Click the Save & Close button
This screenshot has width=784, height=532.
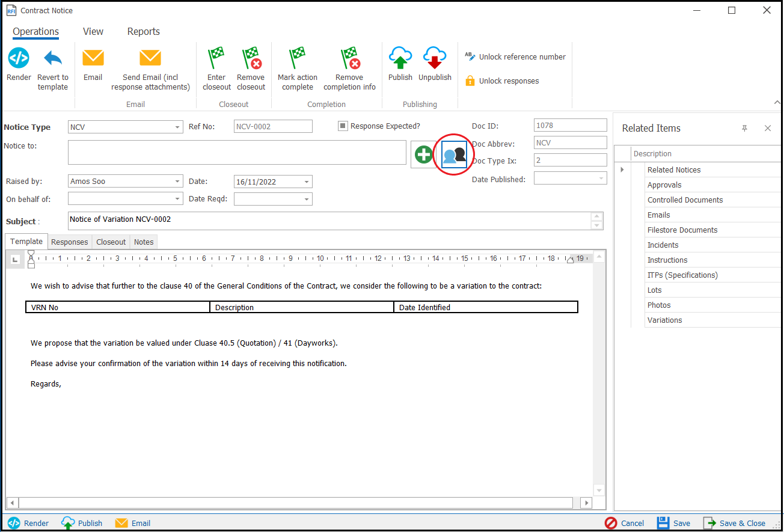click(734, 523)
